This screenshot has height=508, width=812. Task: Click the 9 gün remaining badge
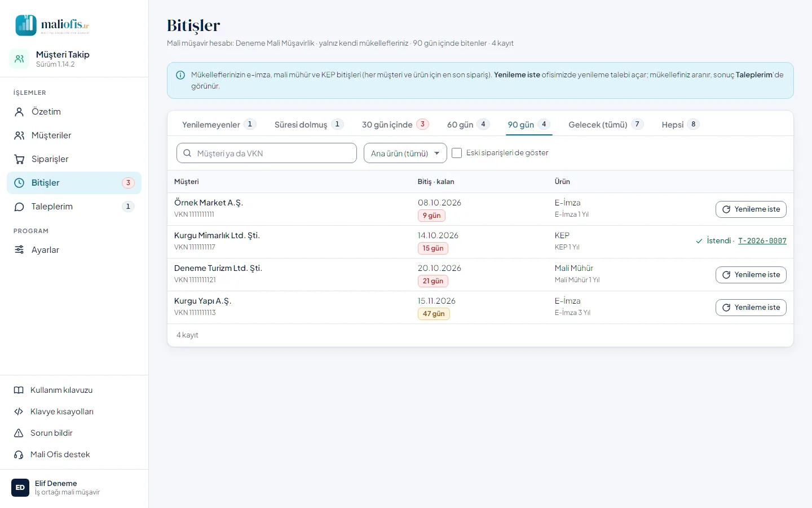tap(432, 216)
